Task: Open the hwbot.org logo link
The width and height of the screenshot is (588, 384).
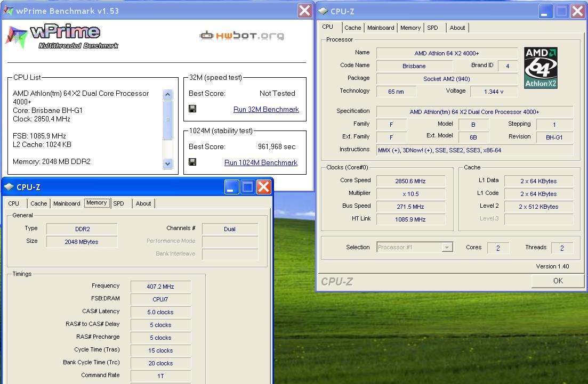Action: tap(241, 36)
